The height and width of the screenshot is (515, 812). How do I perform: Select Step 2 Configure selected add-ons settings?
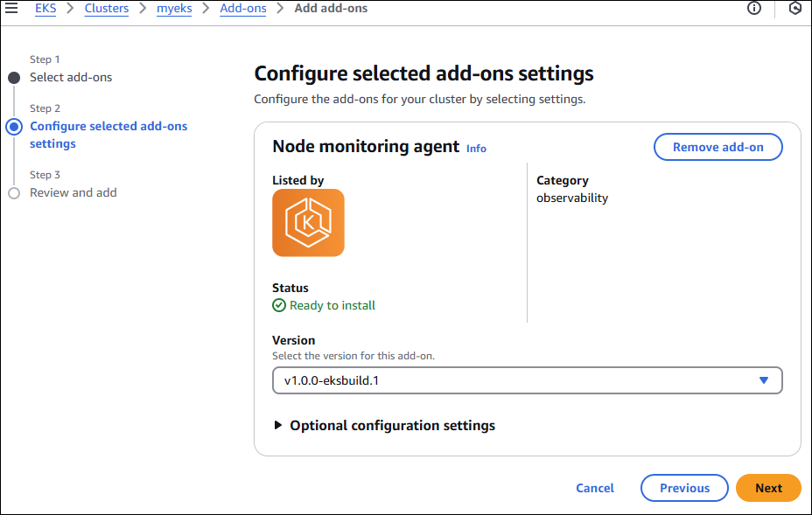[x=108, y=135]
